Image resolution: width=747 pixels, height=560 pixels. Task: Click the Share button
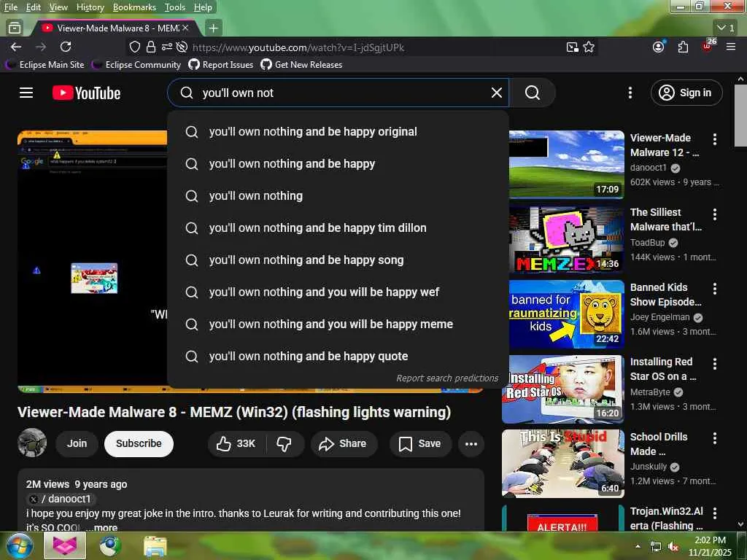[344, 444]
